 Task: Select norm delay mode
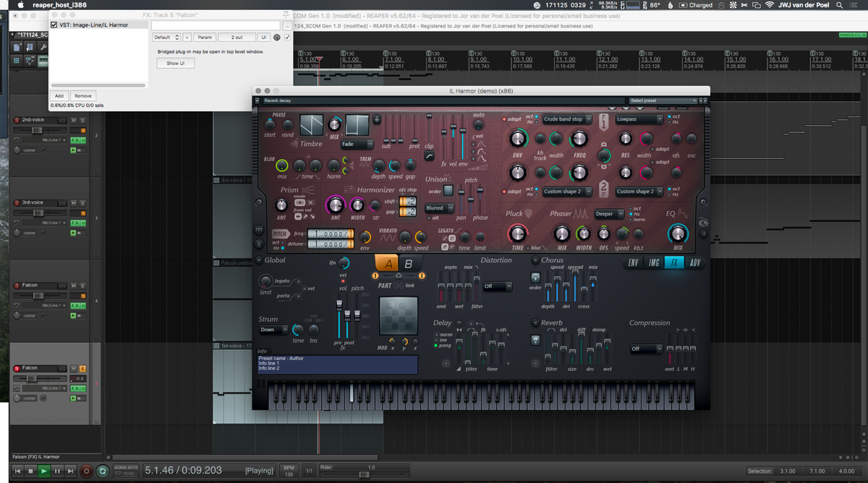436,335
